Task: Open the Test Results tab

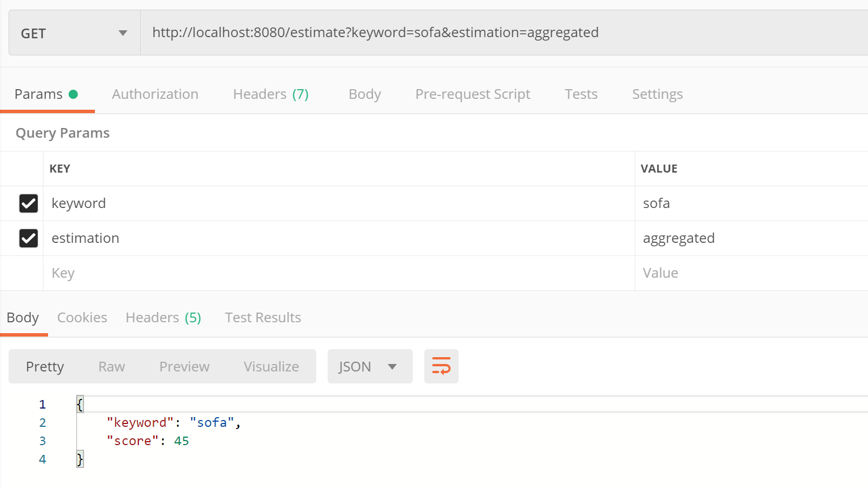Action: 263,318
